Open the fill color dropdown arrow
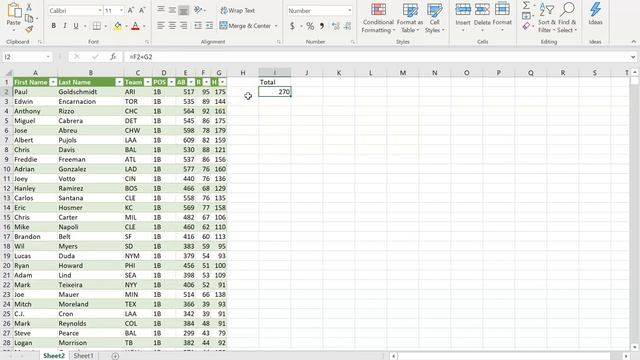Viewport: 640px width, 360px height. 126,26
